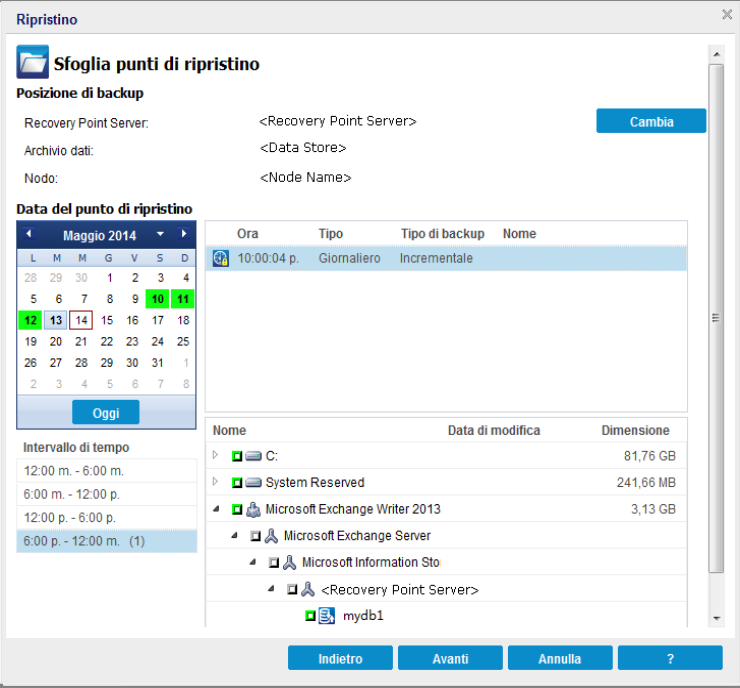The height and width of the screenshot is (688, 740).
Task: Click the Dimensione column header
Action: pyautogui.click(x=635, y=430)
